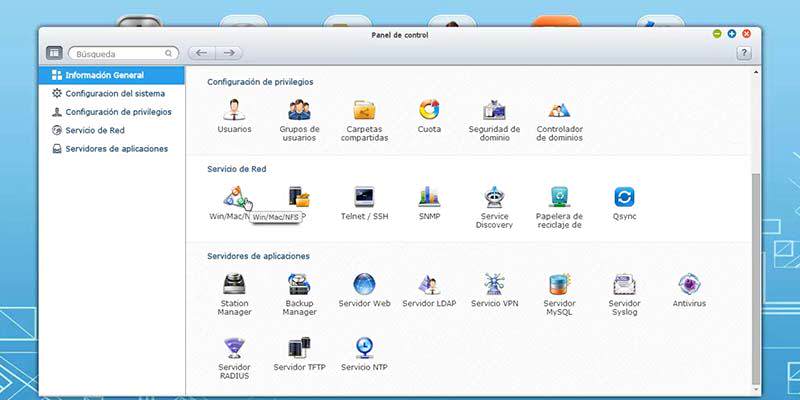Open Grupos de usuarios
The height and width of the screenshot is (400, 800).
tap(299, 109)
